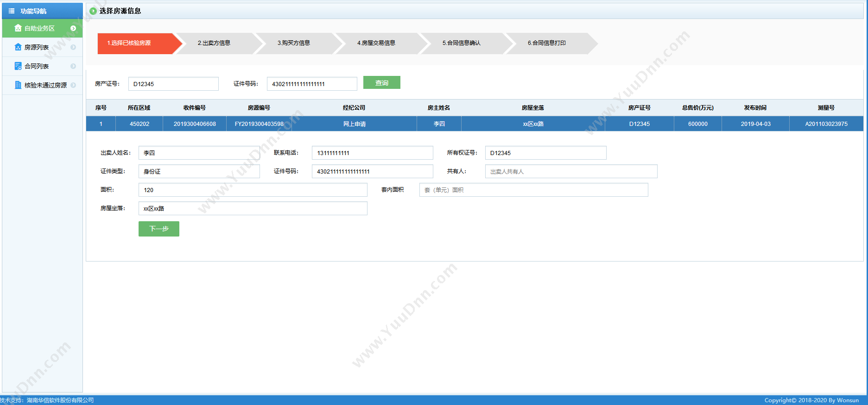868x405 pixels.
Task: Select table cell FY2019300403598
Action: pyautogui.click(x=259, y=124)
